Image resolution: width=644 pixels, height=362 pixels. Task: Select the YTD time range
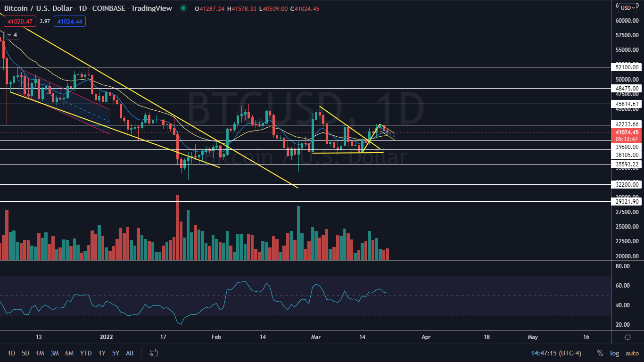86,353
